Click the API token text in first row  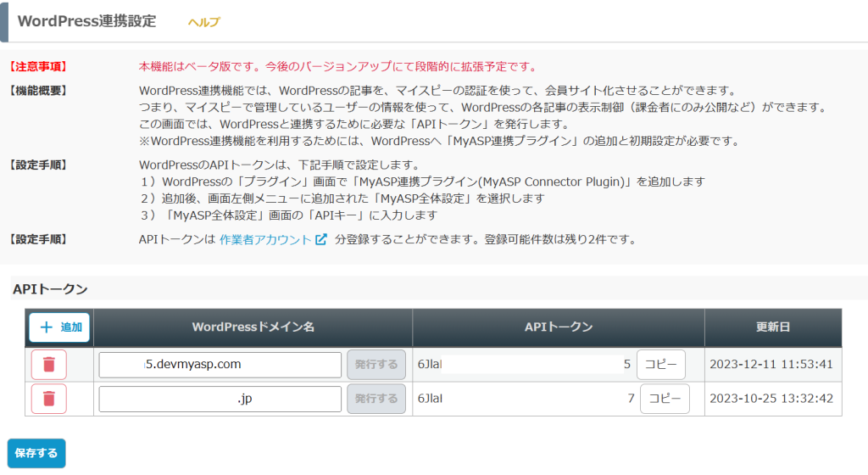click(524, 365)
